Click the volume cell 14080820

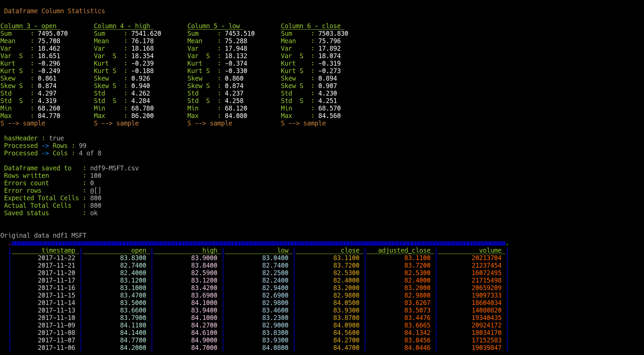(487, 310)
